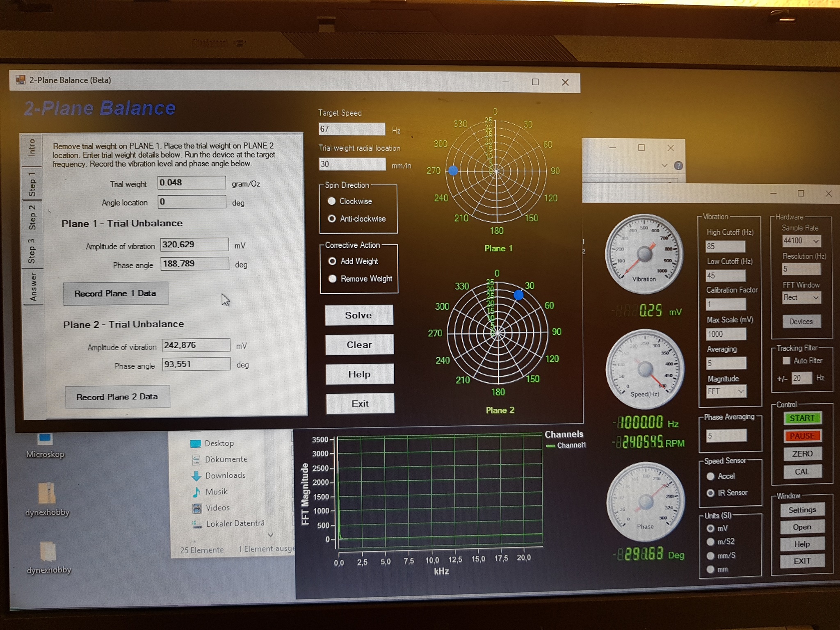Click the blue help question mark icon
This screenshot has height=630, width=840.
coord(678,166)
